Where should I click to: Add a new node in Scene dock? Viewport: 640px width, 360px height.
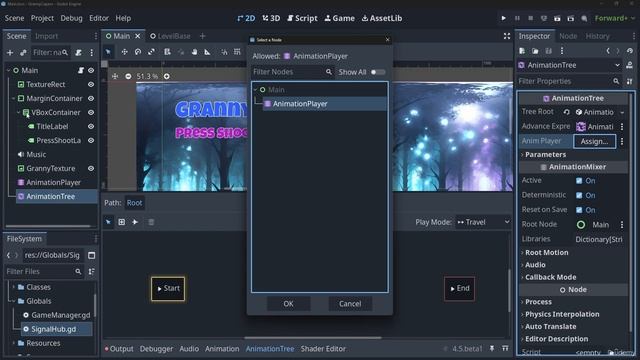click(x=10, y=53)
